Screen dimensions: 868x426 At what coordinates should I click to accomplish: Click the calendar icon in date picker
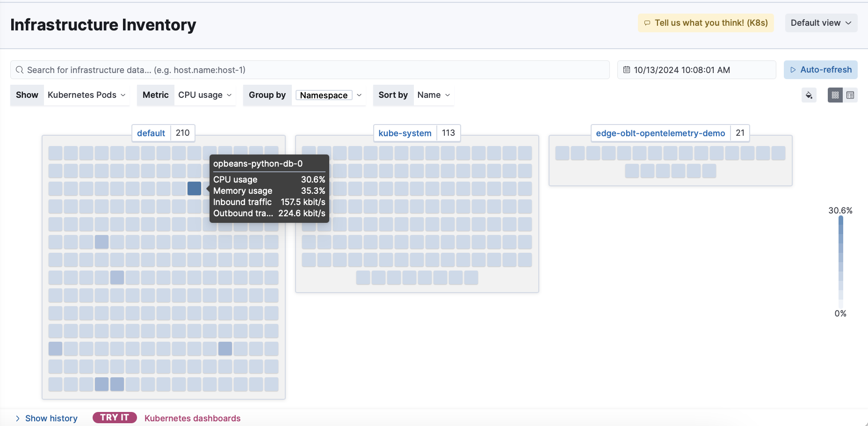[627, 70]
